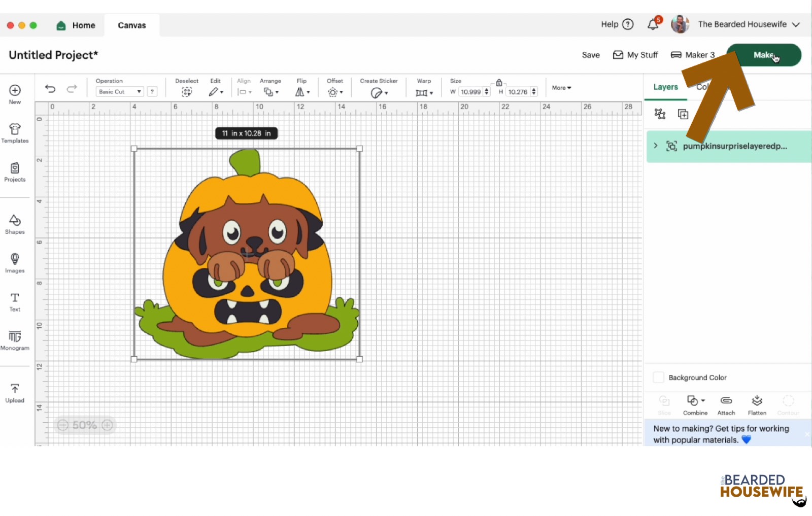This screenshot has width=812, height=516.
Task: Expand the More toolbar menu
Action: pyautogui.click(x=561, y=88)
